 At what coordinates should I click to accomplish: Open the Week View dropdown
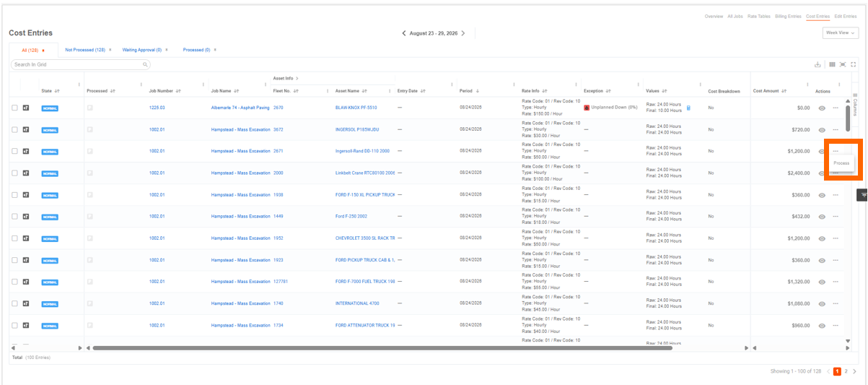pyautogui.click(x=840, y=33)
